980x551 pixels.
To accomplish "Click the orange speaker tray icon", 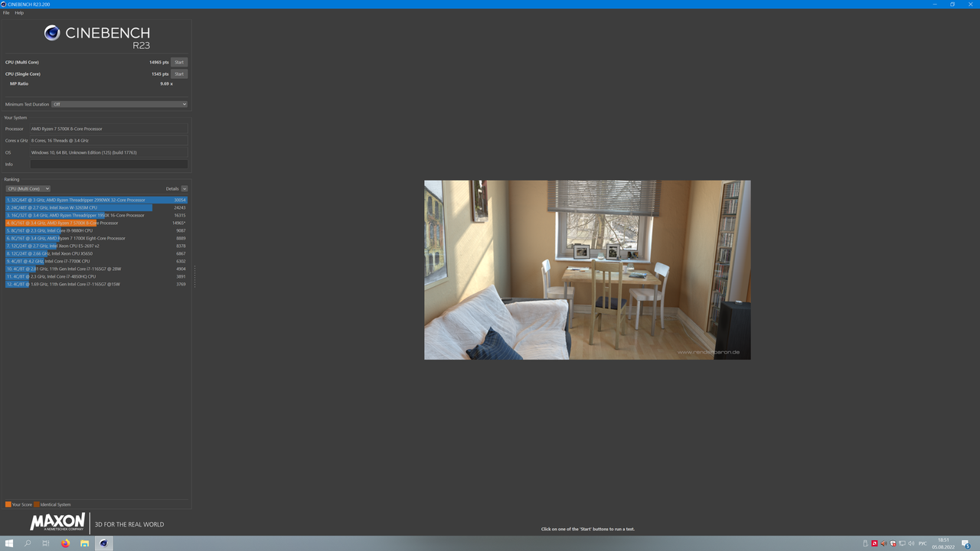I will [x=884, y=543].
